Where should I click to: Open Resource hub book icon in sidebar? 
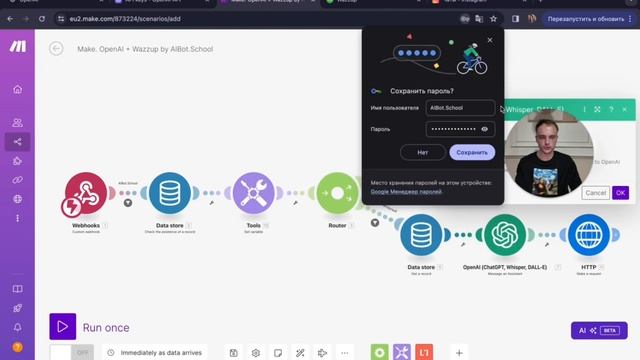pyautogui.click(x=18, y=289)
